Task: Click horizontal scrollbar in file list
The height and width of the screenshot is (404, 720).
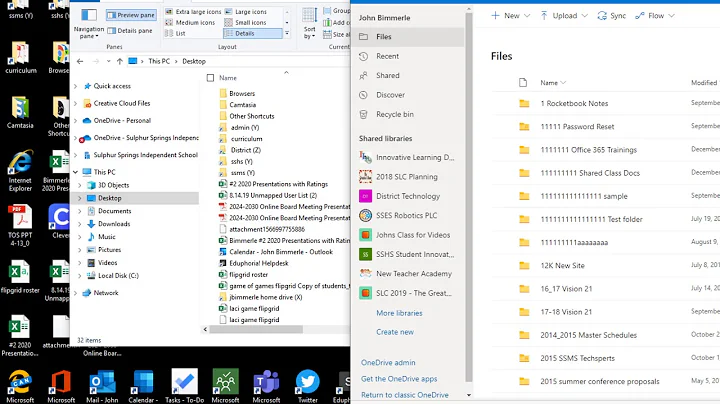Action: click(x=256, y=329)
